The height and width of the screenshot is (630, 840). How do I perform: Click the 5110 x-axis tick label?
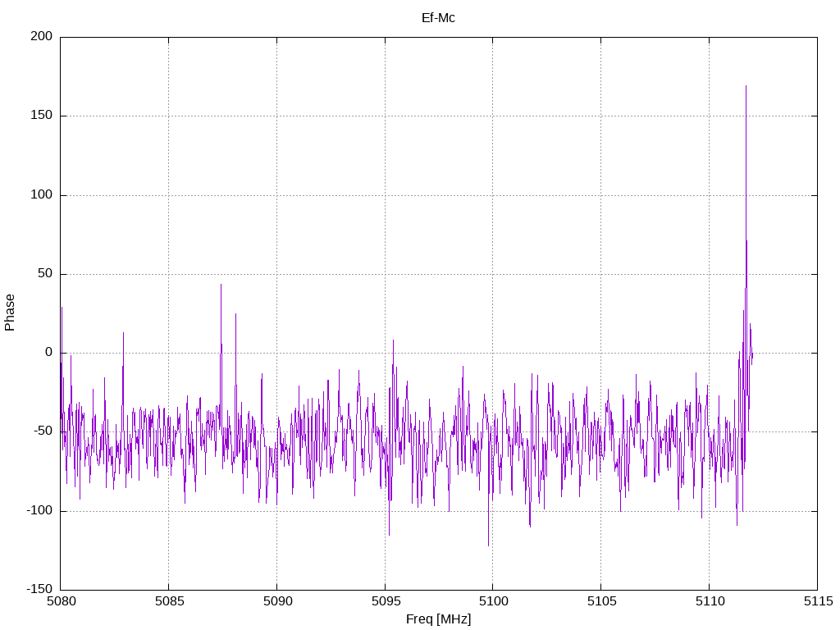709,602
